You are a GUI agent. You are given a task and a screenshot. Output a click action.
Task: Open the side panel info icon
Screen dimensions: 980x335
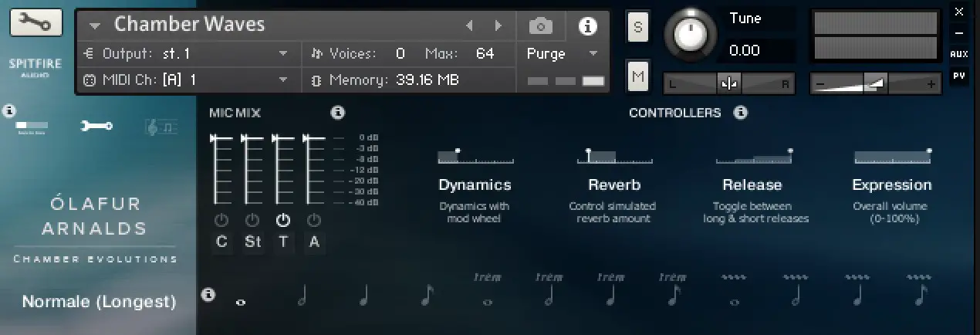click(9, 111)
